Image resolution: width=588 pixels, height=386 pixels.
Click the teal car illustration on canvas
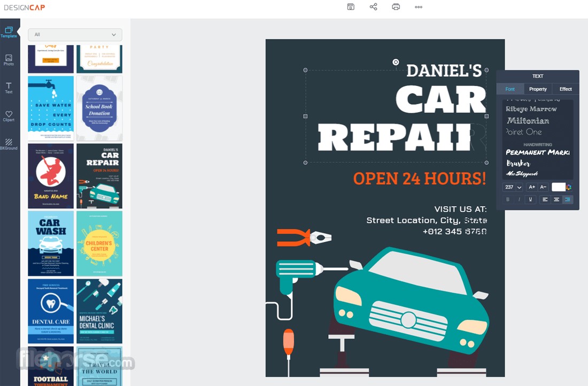click(411, 300)
